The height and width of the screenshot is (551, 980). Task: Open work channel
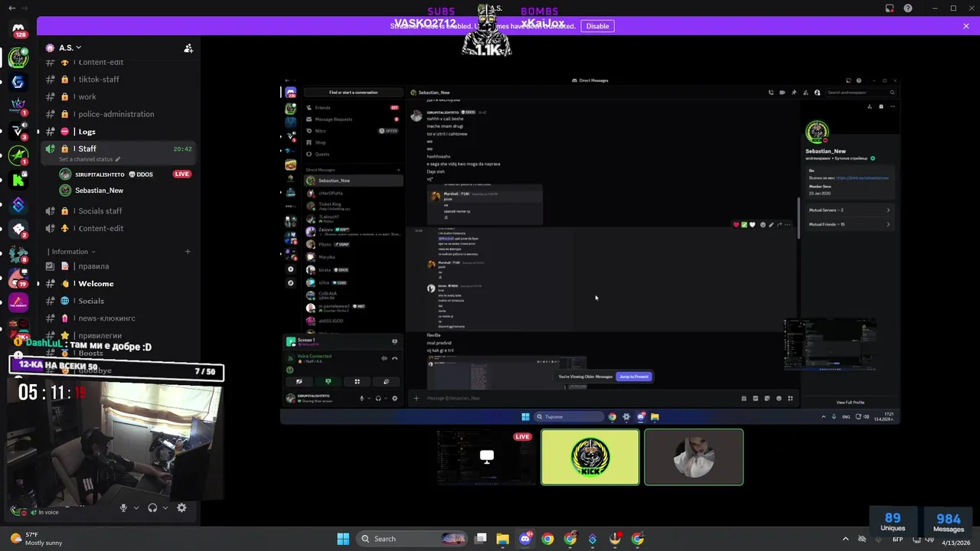(119, 96)
